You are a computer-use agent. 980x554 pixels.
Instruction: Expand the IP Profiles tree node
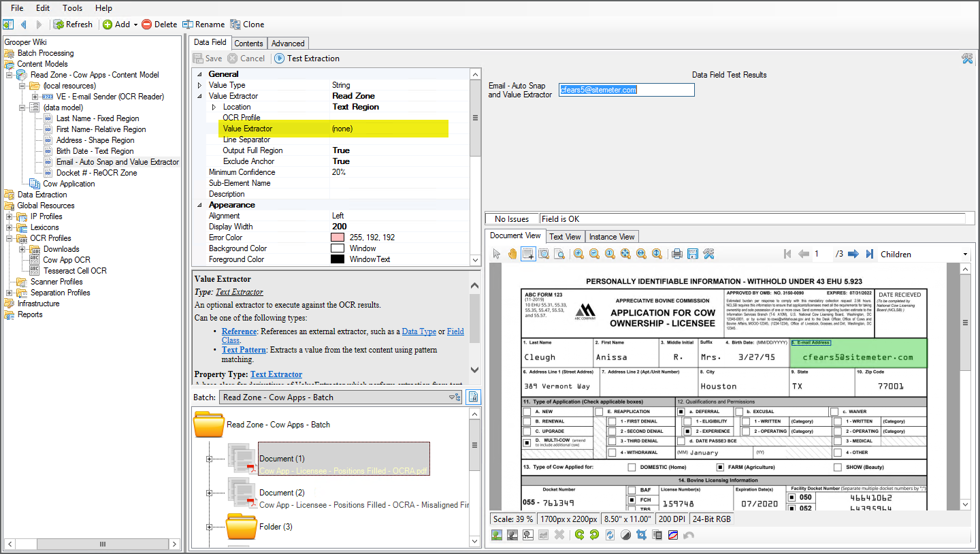pos(10,216)
